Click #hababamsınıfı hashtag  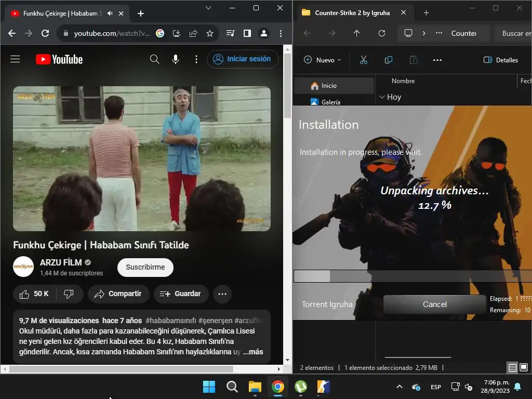171,321
